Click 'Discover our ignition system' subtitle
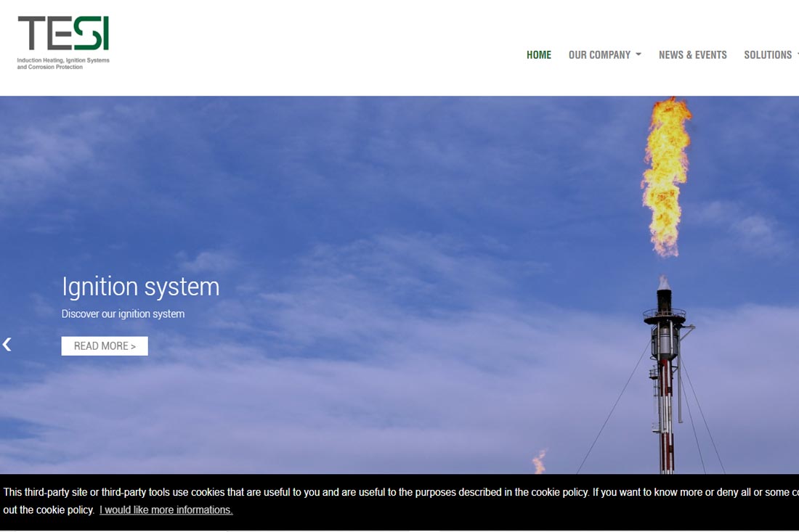The height and width of the screenshot is (532, 799). [x=123, y=314]
